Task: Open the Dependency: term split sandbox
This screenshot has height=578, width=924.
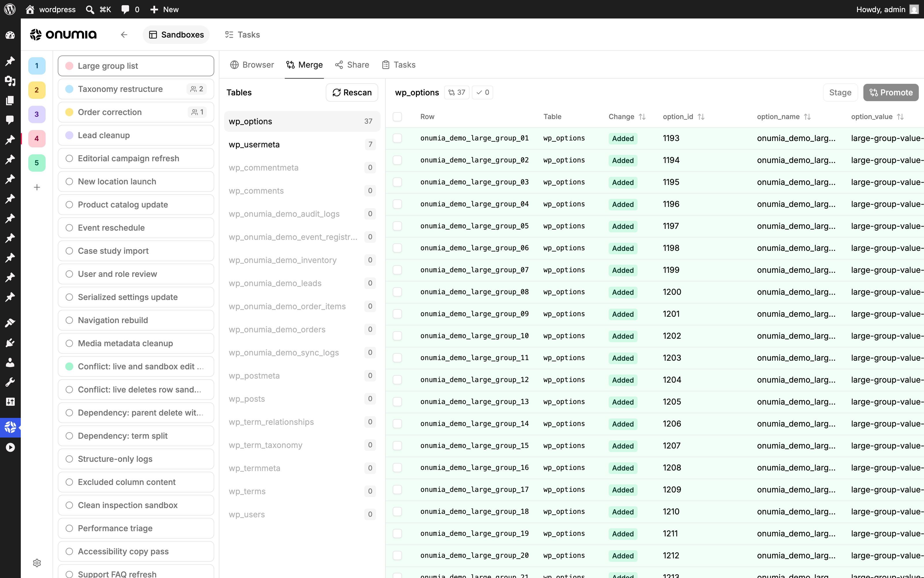Action: coord(136,436)
